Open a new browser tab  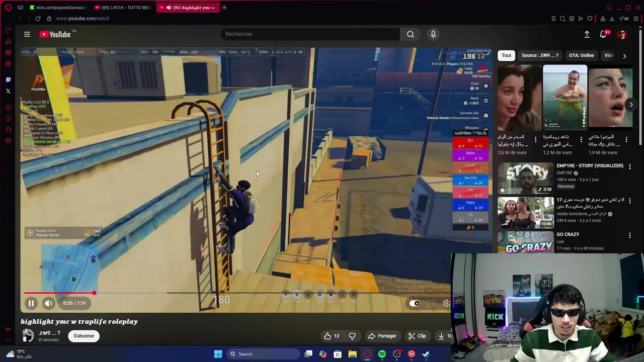(x=224, y=8)
